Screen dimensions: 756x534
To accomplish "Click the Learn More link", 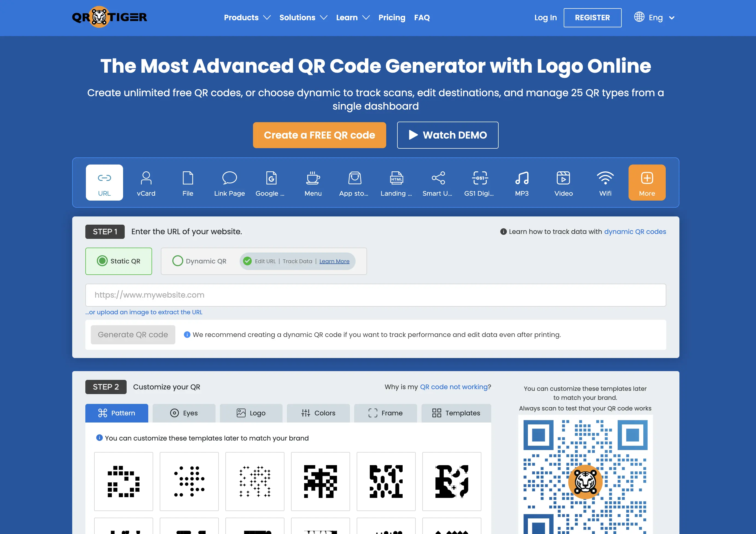I will (334, 261).
